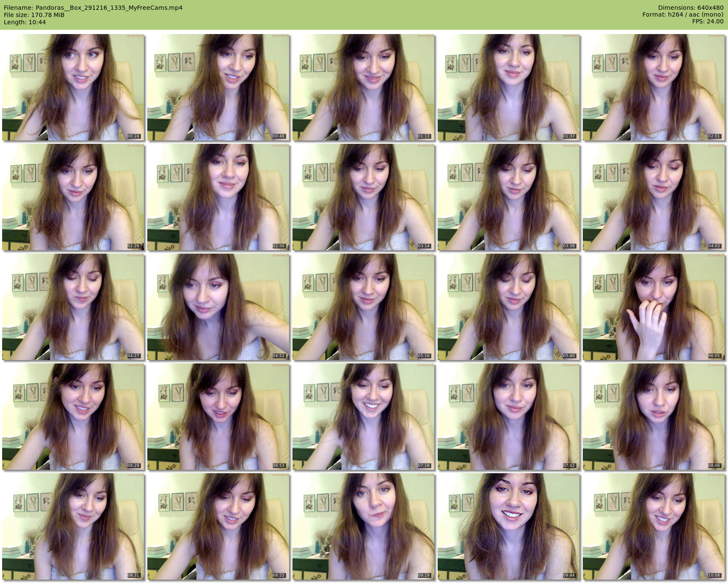Open the 04:03 frame thumbnail
Viewport: 728px width, 583px height.
pos(653,197)
